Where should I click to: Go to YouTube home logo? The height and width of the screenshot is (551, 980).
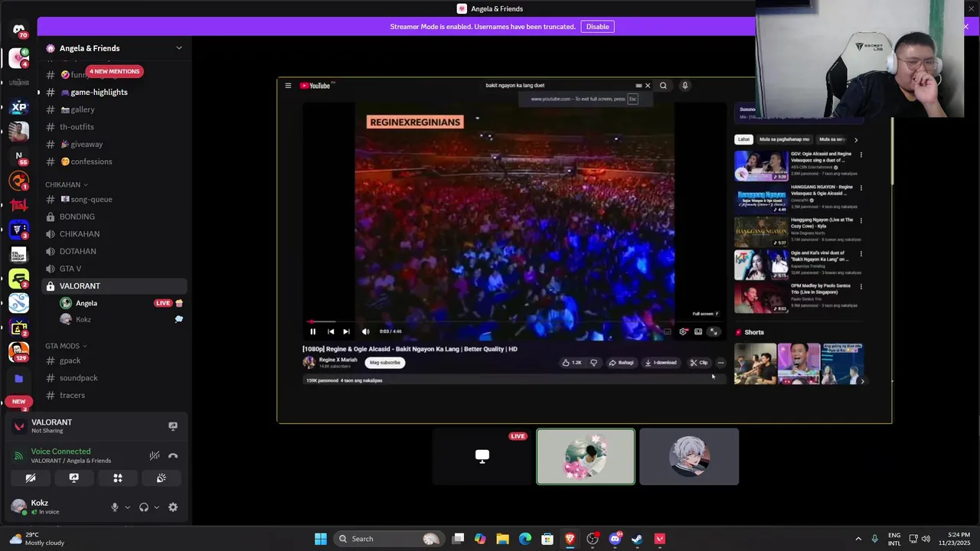point(315,86)
